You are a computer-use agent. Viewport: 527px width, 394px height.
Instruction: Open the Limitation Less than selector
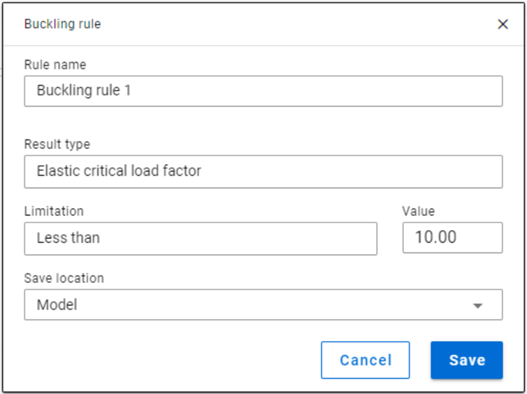pos(201,238)
